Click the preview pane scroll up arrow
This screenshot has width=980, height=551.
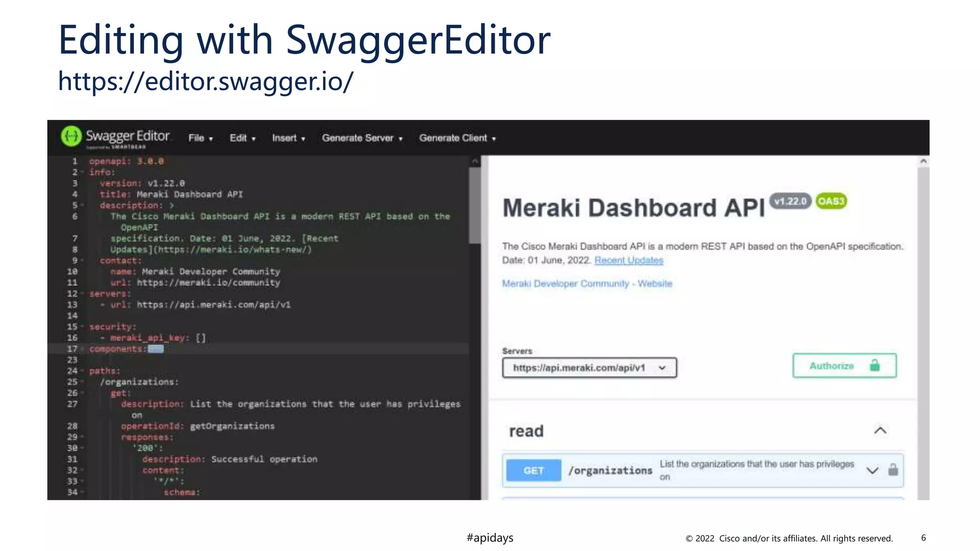coord(924,162)
